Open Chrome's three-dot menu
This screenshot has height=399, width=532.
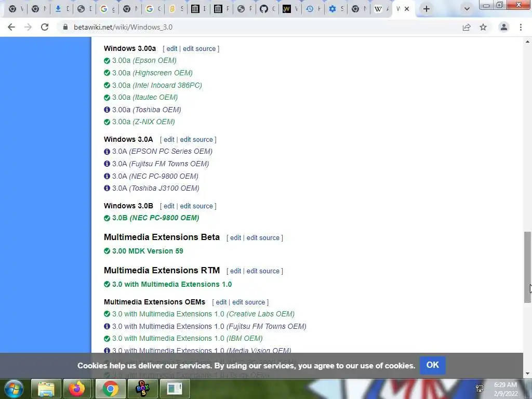(x=521, y=27)
